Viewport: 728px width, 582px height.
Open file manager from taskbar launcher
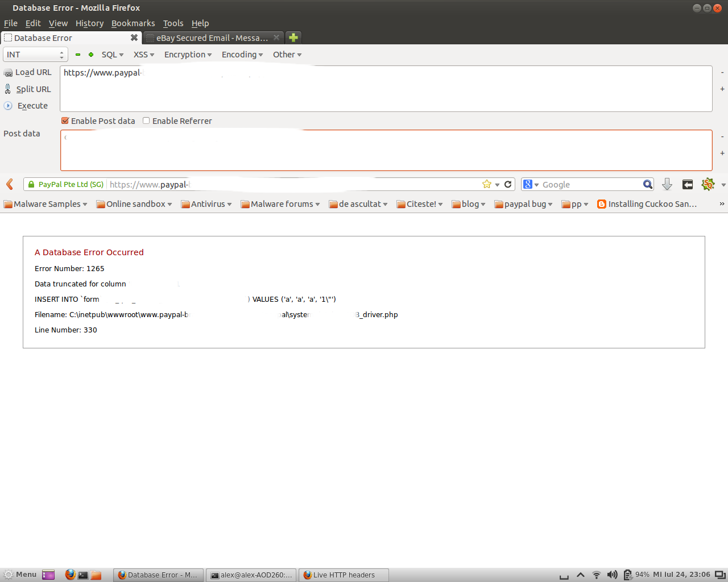tap(96, 575)
